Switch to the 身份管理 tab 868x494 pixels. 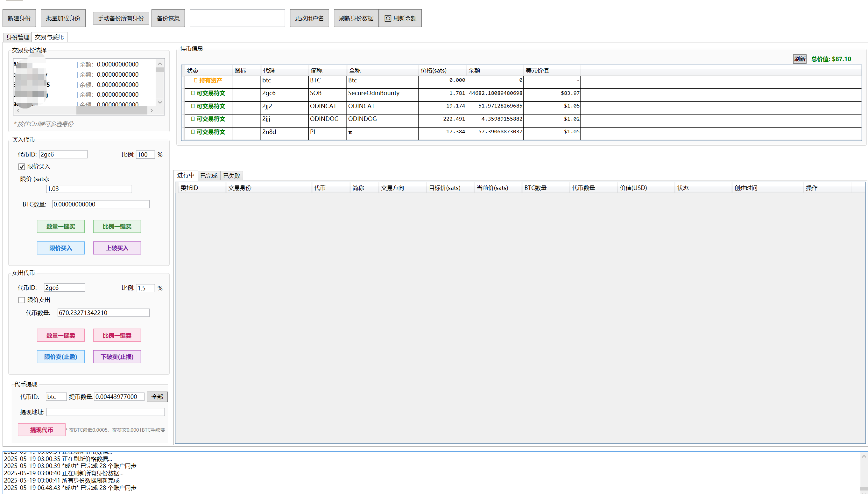(18, 37)
